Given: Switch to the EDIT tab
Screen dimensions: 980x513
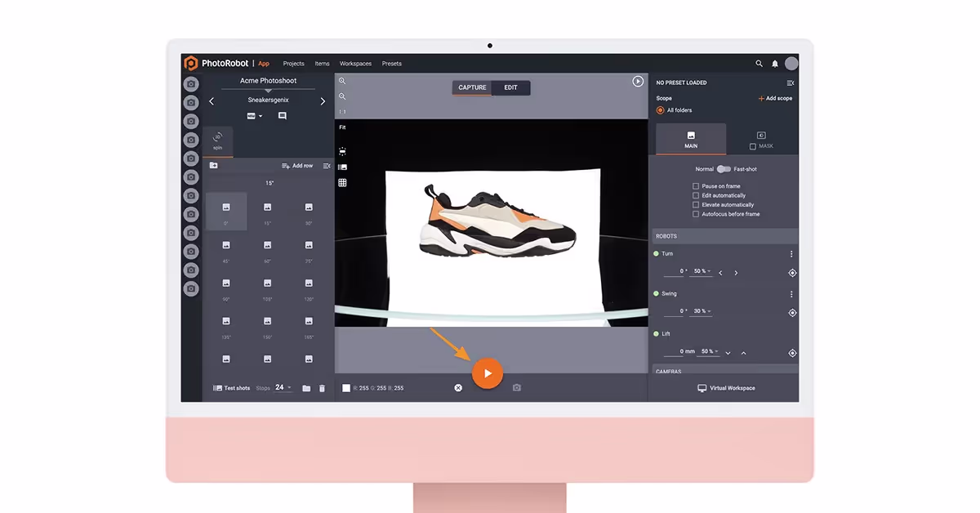Looking at the screenshot, I should pos(510,87).
